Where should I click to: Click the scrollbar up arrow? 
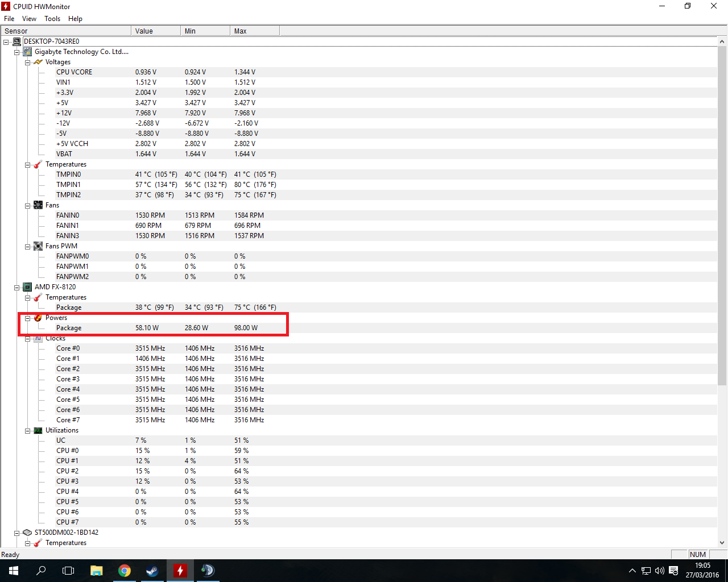tap(722, 41)
